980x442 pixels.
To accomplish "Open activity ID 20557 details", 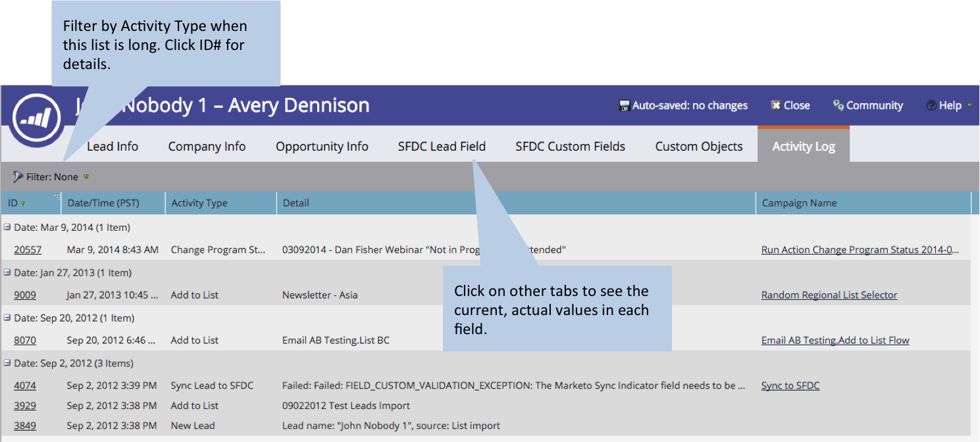I will tap(28, 250).
